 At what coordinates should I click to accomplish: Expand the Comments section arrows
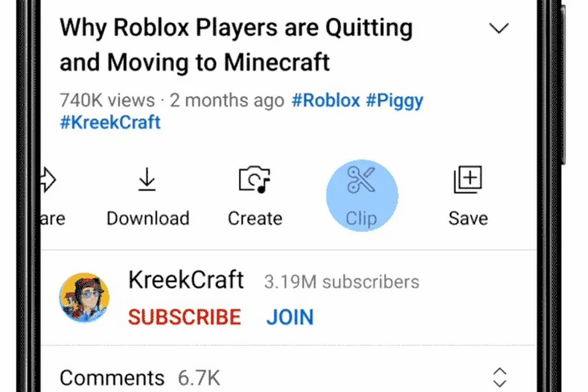click(500, 377)
